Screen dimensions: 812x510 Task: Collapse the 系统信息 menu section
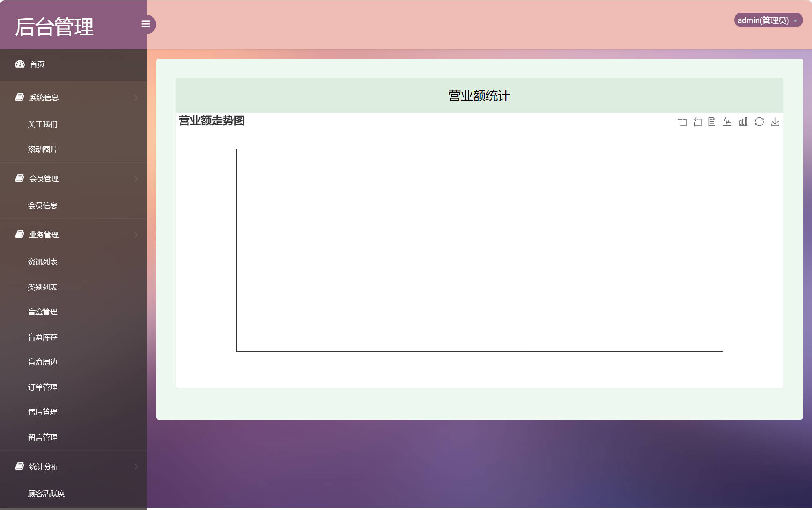pyautogui.click(x=136, y=97)
